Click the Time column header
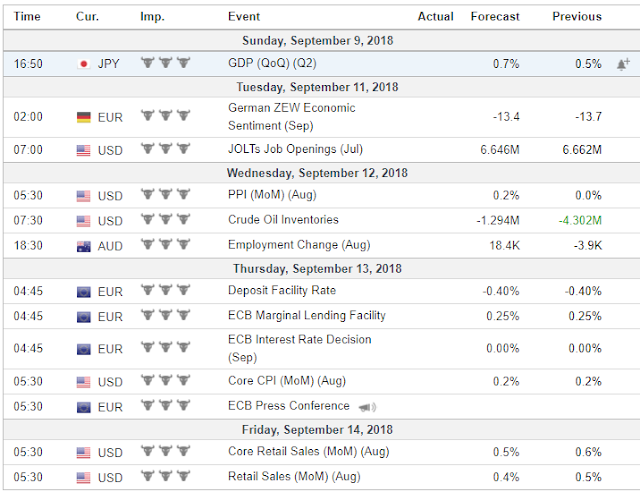This screenshot has width=640, height=492. click(28, 16)
